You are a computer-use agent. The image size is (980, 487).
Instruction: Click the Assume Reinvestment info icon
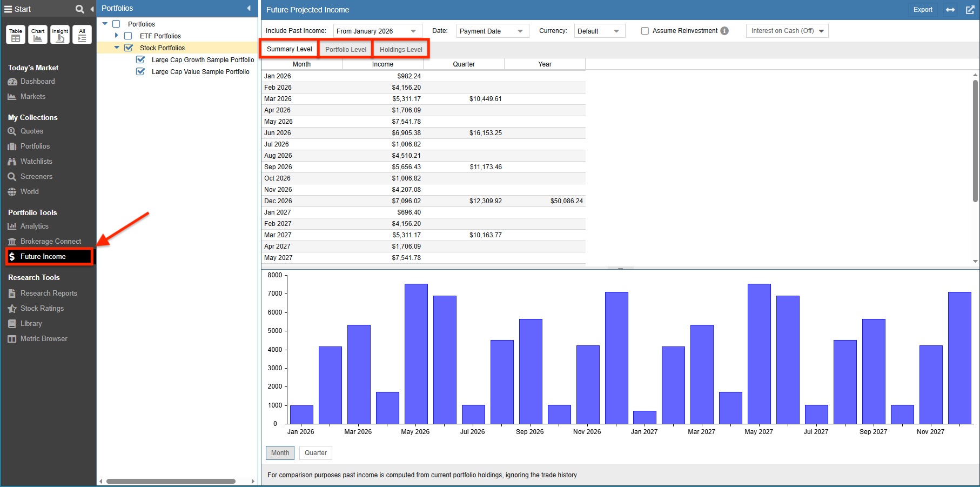[724, 31]
